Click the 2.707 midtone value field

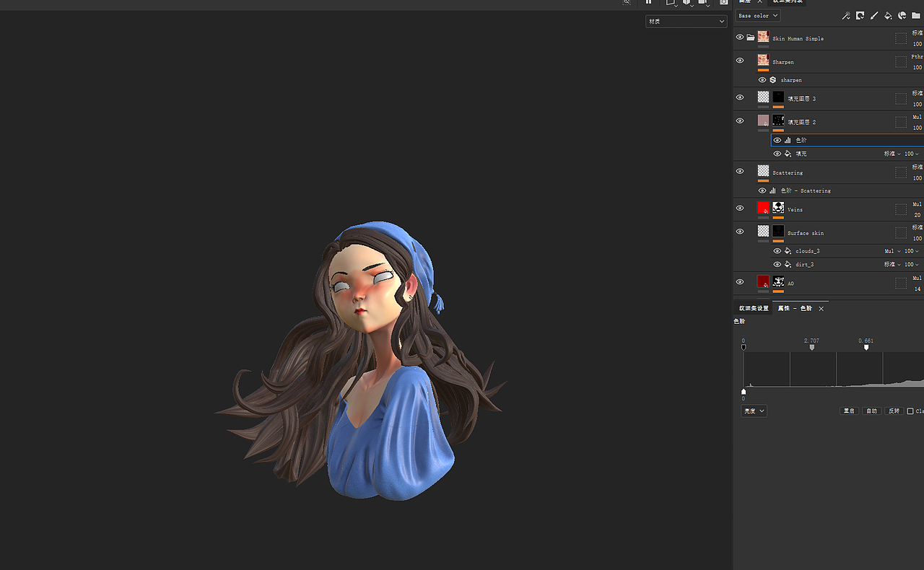[x=811, y=341]
